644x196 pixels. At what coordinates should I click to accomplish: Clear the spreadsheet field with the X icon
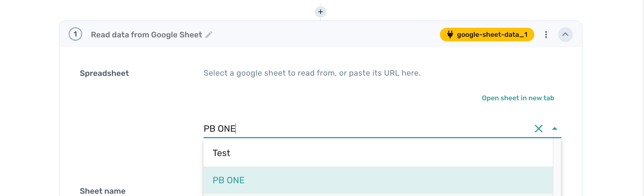[x=539, y=129]
